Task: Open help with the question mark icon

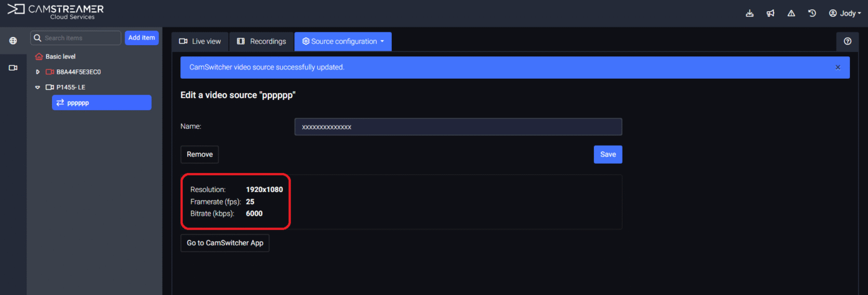Action: pos(848,42)
